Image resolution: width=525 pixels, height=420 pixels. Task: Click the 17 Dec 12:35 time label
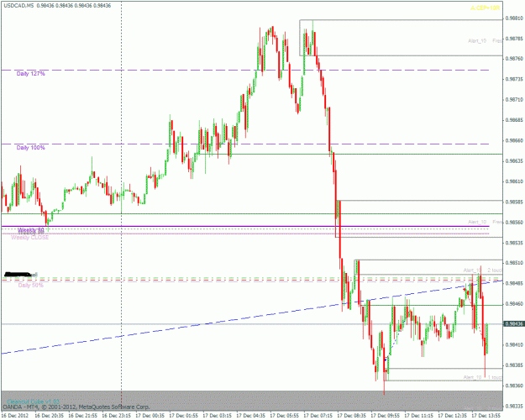pos(453,416)
